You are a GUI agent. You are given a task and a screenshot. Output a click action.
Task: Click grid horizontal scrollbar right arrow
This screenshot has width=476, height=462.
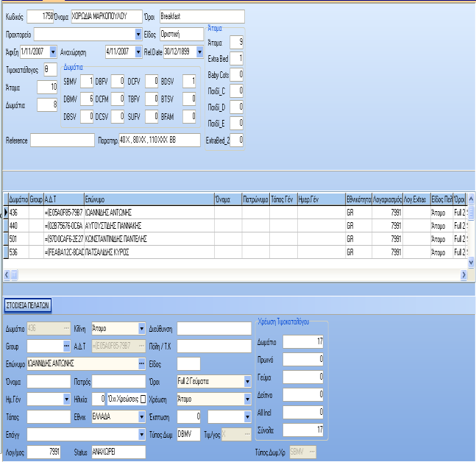coord(463,275)
